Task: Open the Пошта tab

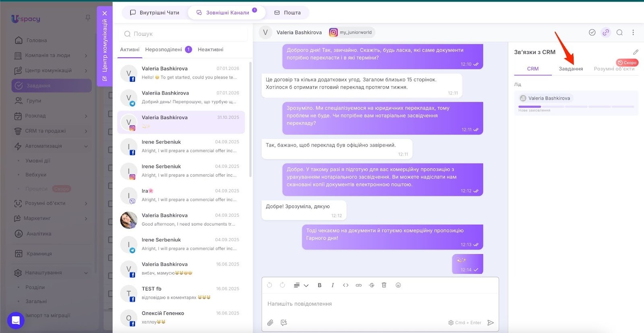Action: point(287,12)
